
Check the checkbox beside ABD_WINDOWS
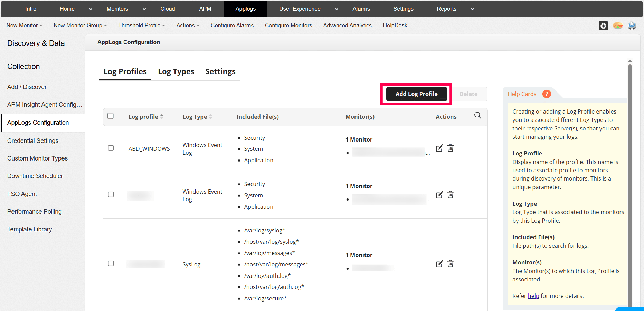point(111,148)
